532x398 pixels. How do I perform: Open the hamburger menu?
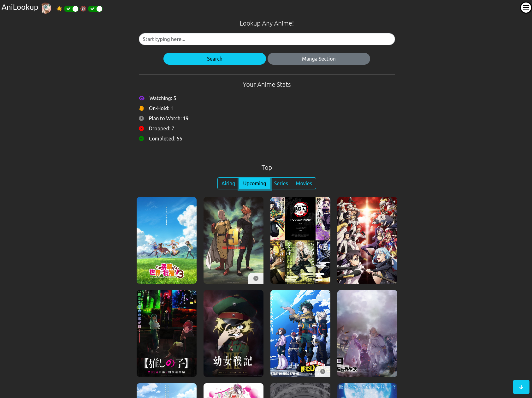[526, 7]
